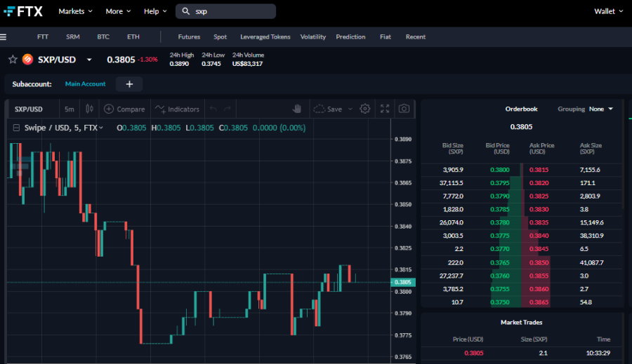This screenshot has height=364, width=632.
Task: Select the BTC market tab
Action: (103, 36)
